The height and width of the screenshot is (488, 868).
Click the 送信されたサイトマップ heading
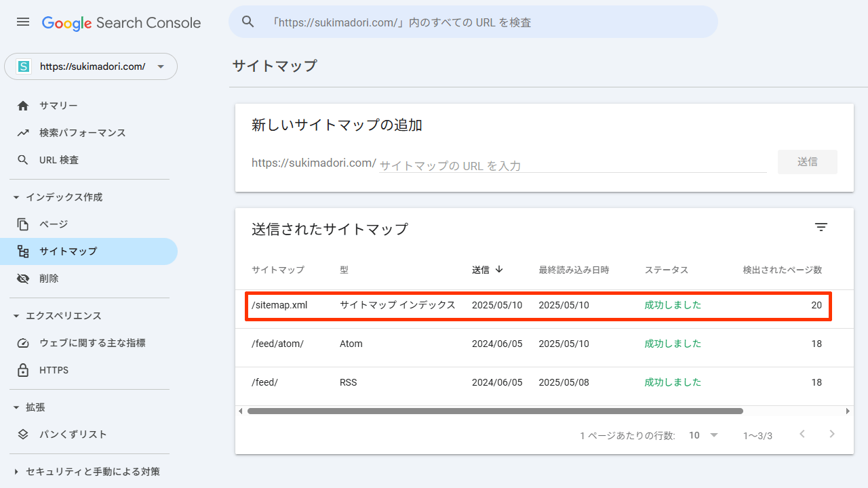tap(330, 229)
